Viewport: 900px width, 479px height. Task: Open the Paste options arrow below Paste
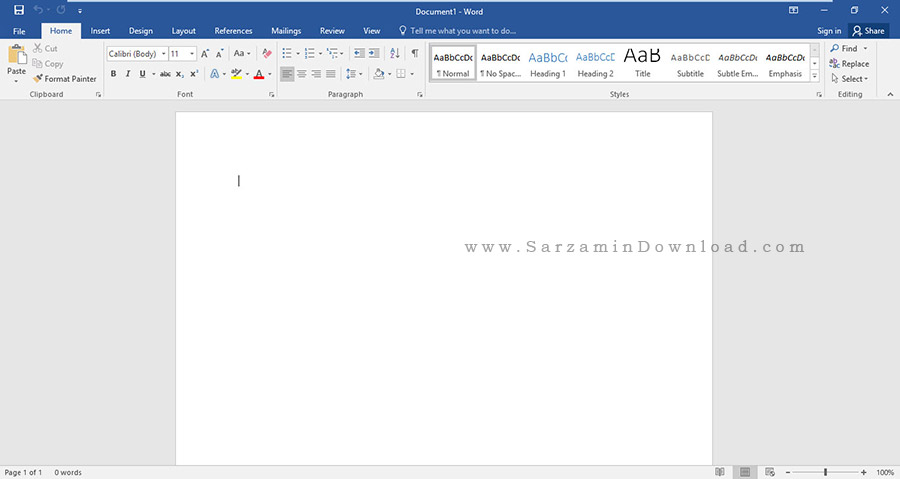point(16,81)
